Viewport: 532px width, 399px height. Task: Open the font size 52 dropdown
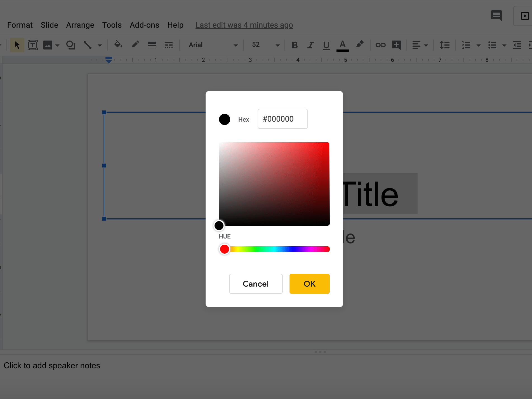pos(266,45)
